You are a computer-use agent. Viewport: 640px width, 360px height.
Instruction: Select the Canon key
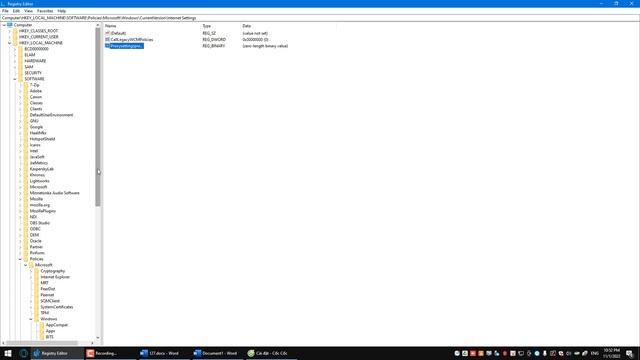click(x=36, y=97)
